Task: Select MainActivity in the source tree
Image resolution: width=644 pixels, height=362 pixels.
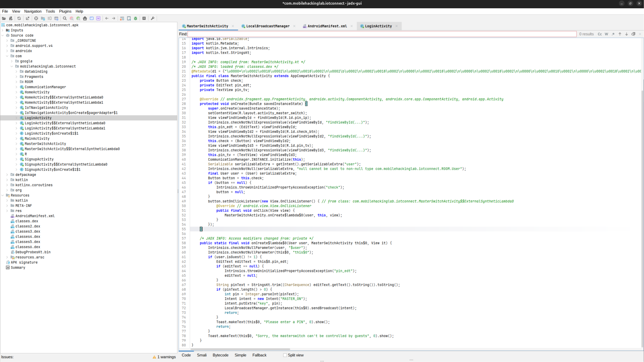Action: pyautogui.click(x=37, y=139)
